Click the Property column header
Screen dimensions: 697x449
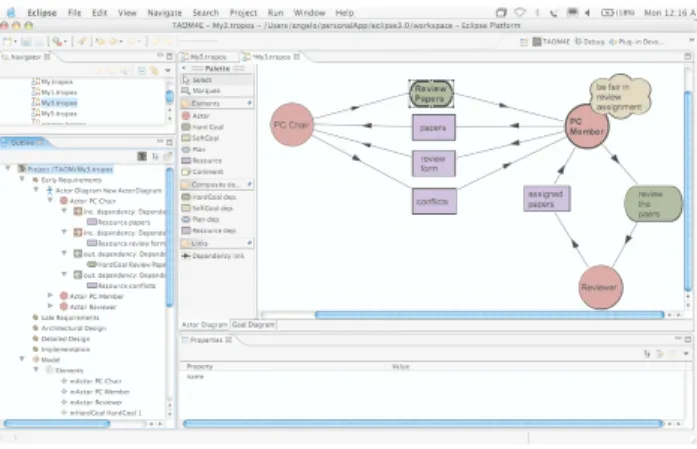point(200,367)
